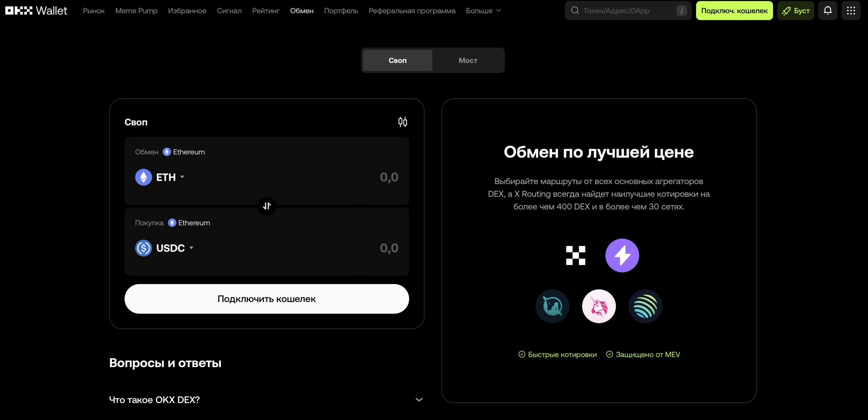This screenshot has height=420, width=868.
Task: Click the purple lightning bolt logo
Action: [622, 255]
